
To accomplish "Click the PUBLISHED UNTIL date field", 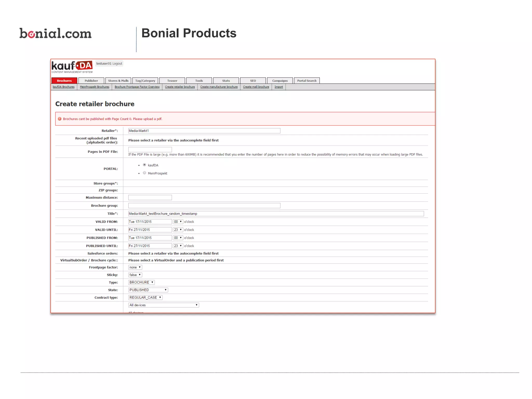I will [150, 246].
